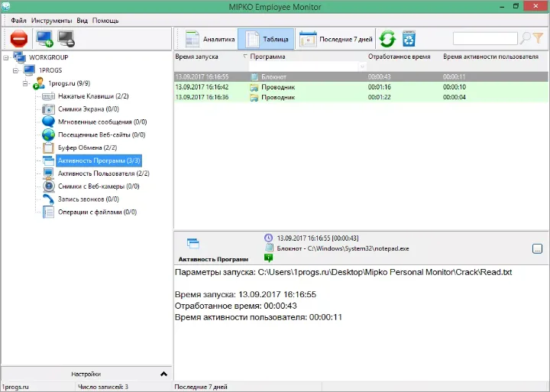Open the Инструменты menu

tap(52, 21)
